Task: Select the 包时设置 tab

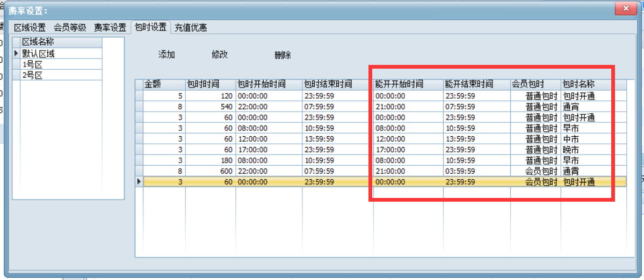Action: 151,27
